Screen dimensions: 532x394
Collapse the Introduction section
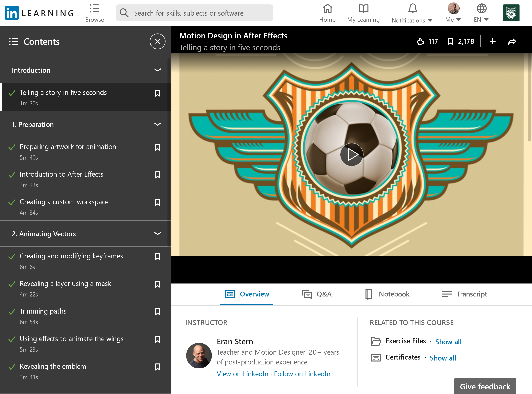click(157, 70)
